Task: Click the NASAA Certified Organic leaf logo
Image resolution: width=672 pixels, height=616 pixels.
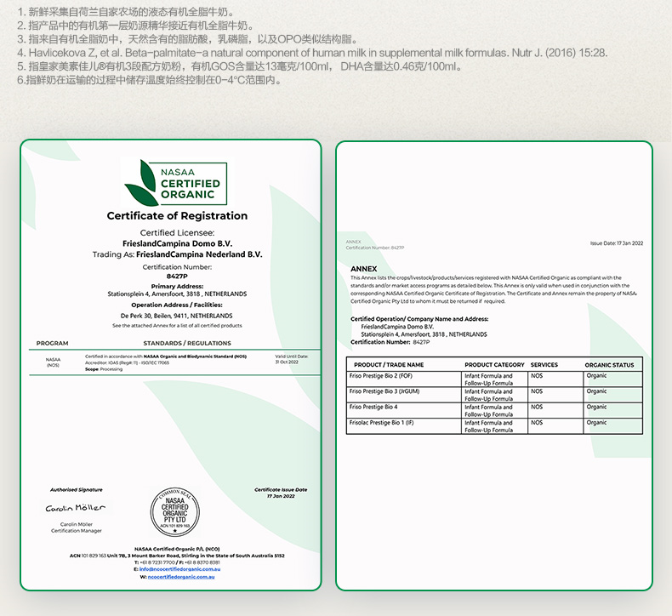Action: [x=175, y=182]
